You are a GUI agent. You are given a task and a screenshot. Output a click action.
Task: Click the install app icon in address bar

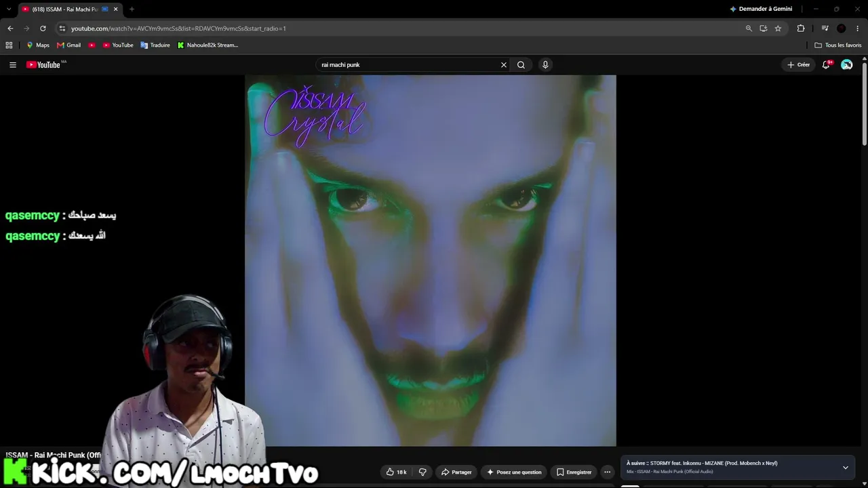(x=764, y=28)
